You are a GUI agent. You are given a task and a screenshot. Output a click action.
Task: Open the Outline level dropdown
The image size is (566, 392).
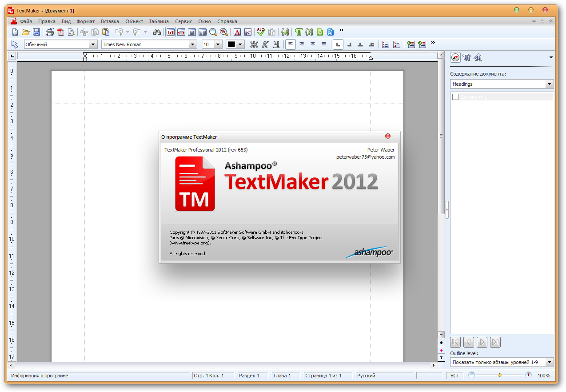550,362
